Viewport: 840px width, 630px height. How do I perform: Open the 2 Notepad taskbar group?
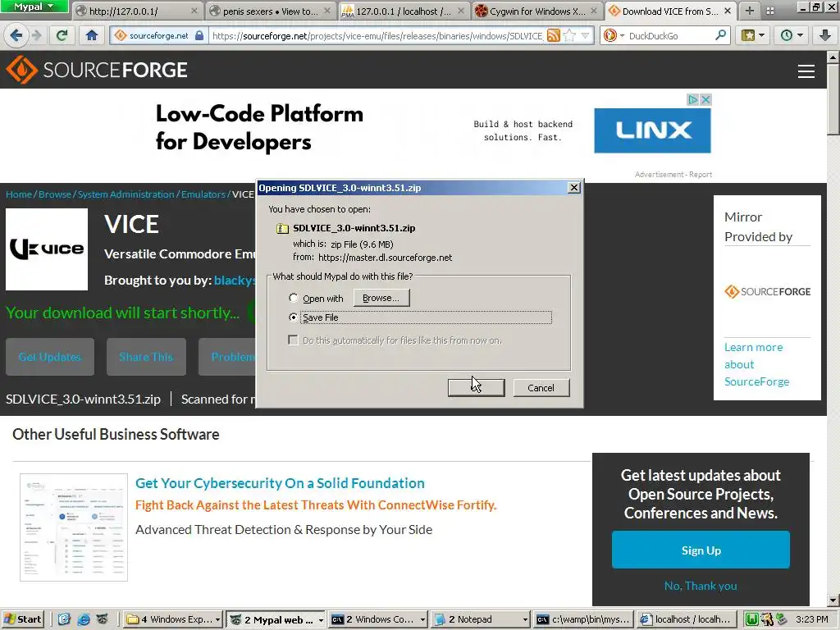(481, 620)
